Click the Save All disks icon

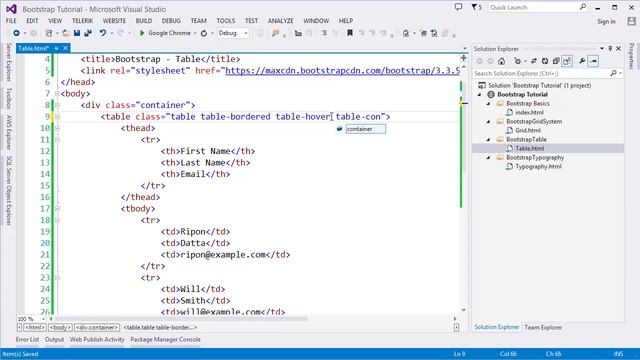tap(88, 33)
